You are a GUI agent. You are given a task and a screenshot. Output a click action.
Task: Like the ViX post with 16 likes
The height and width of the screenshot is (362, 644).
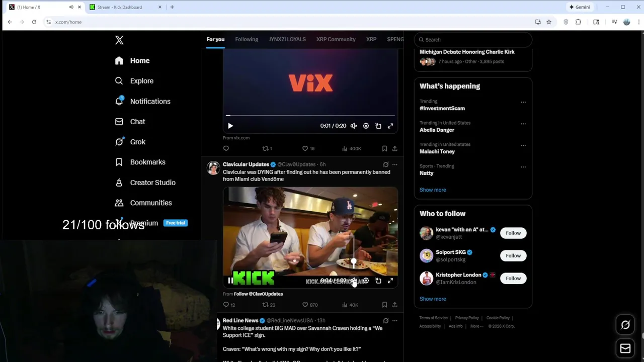(308, 148)
